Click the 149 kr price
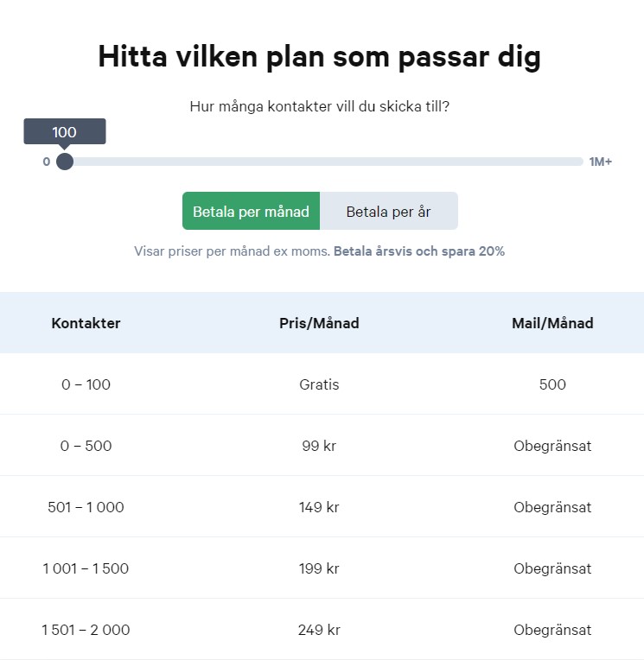 click(319, 507)
